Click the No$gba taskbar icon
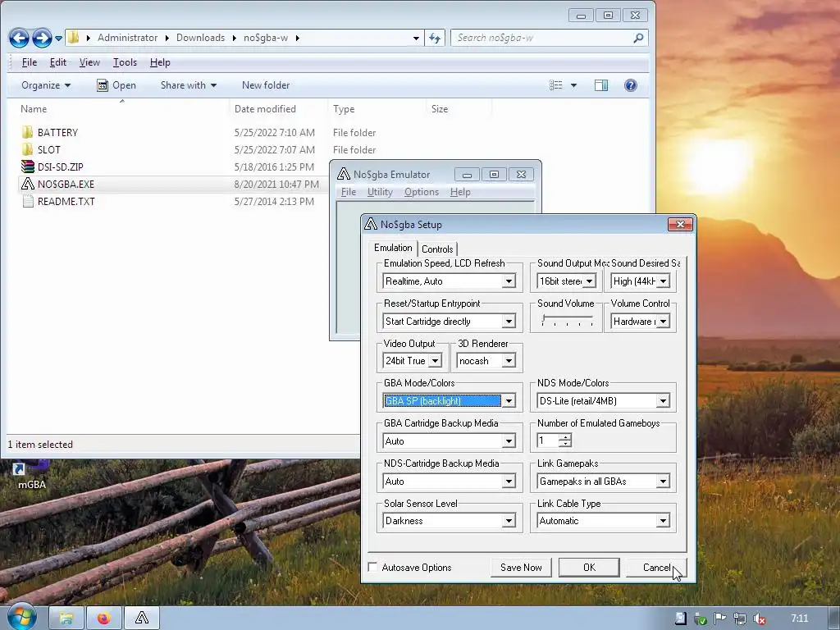Screen dimensions: 840x630 (142, 619)
